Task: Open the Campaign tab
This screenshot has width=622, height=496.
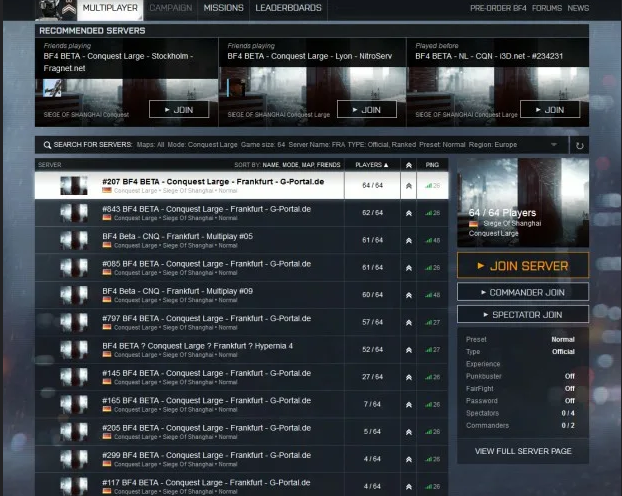Action: [x=171, y=8]
